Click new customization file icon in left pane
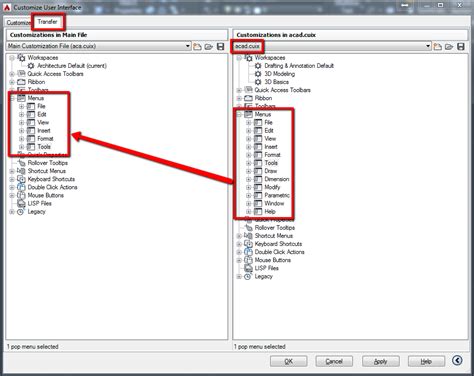Viewport: 474px width, 376px height. tap(197, 46)
